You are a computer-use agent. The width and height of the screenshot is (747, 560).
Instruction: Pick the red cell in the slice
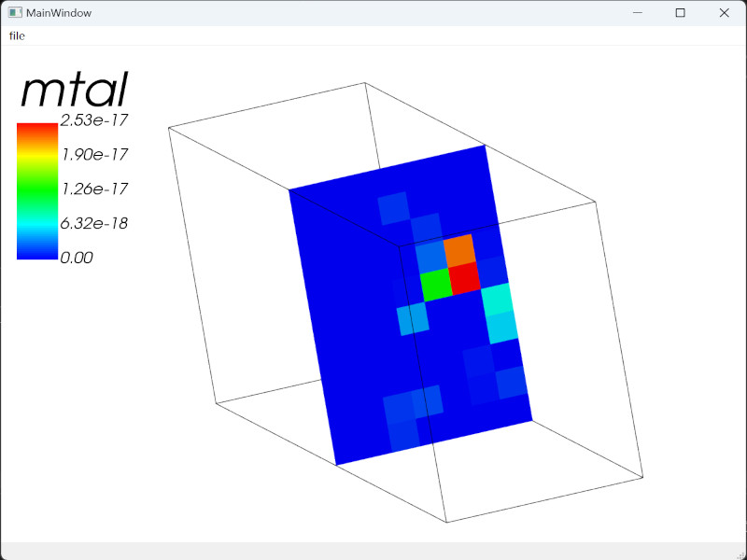(x=465, y=278)
